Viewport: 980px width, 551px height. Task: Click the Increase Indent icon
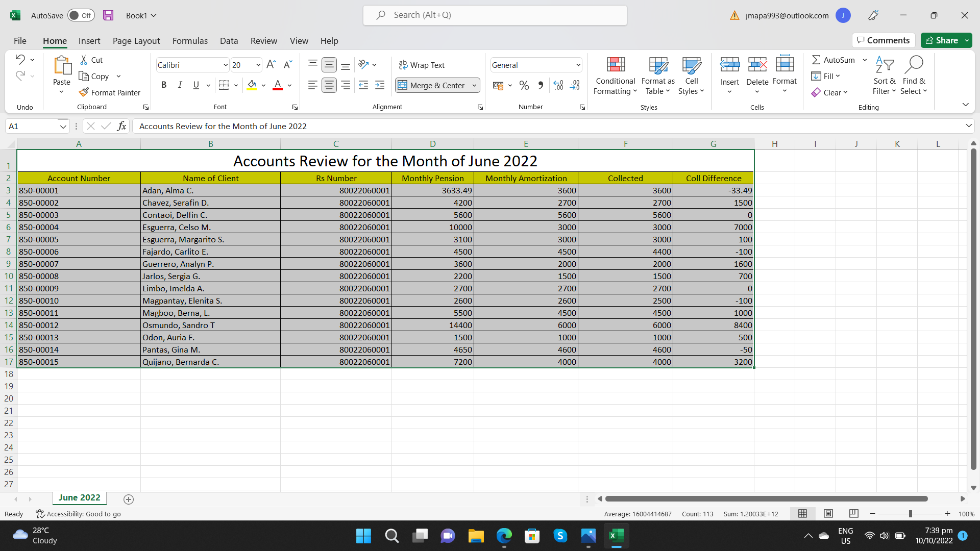tap(380, 85)
